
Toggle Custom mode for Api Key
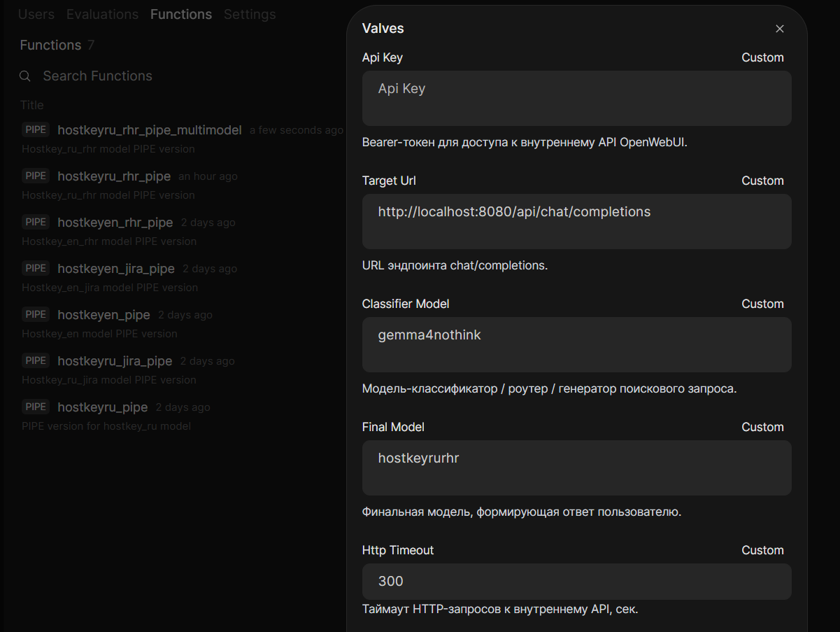click(x=762, y=57)
